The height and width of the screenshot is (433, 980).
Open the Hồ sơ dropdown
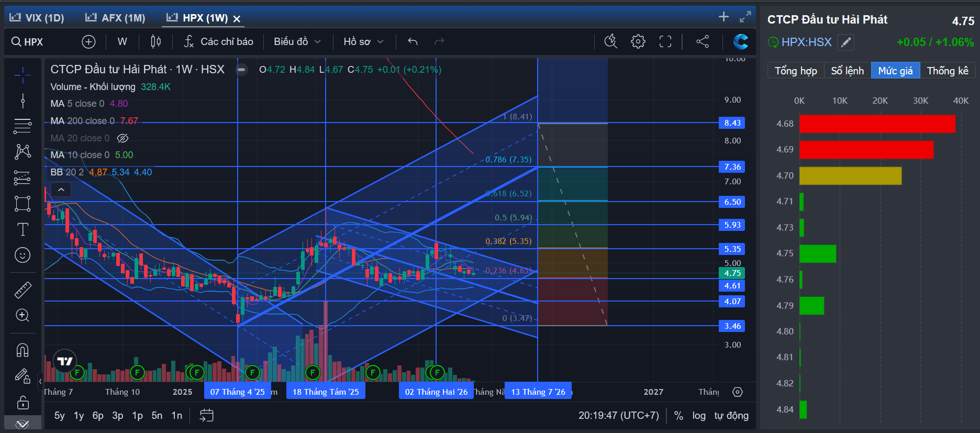click(364, 42)
